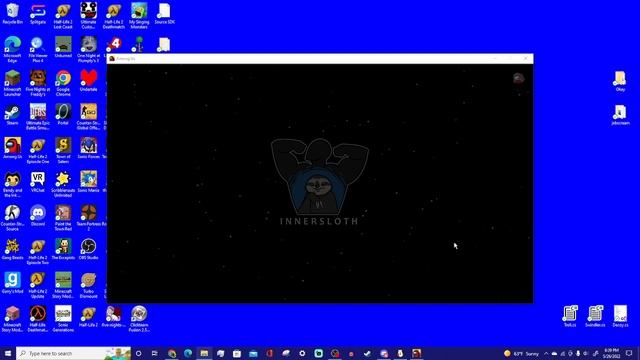Open Sonic Mania desktop shortcut
Viewport: 640px width, 360px height.
tap(88, 182)
